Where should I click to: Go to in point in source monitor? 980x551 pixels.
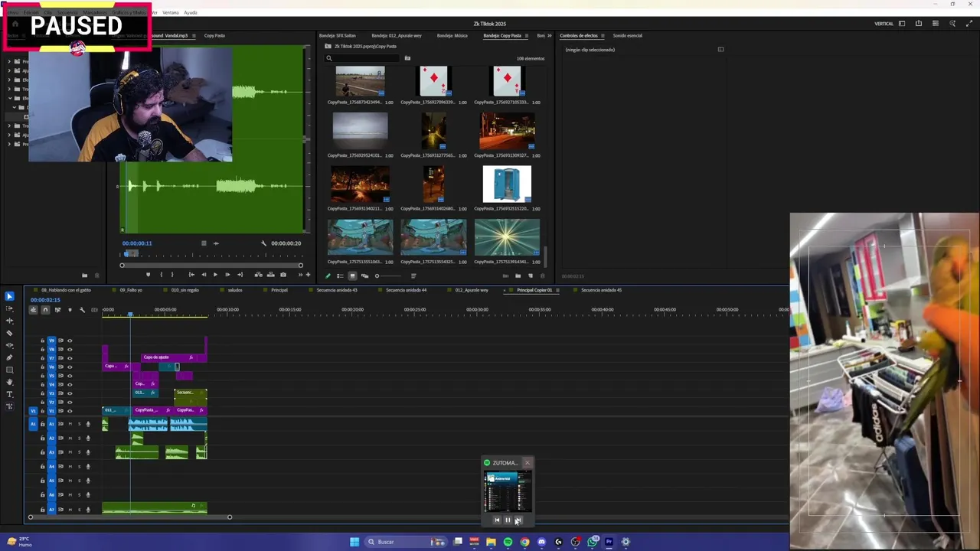191,275
